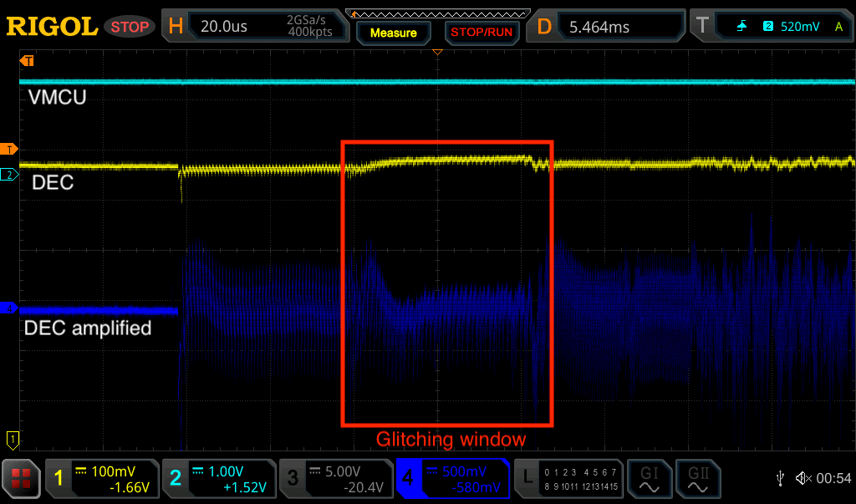The width and height of the screenshot is (856, 504).
Task: Click the GI waveform generator icon
Action: pyautogui.click(x=650, y=479)
